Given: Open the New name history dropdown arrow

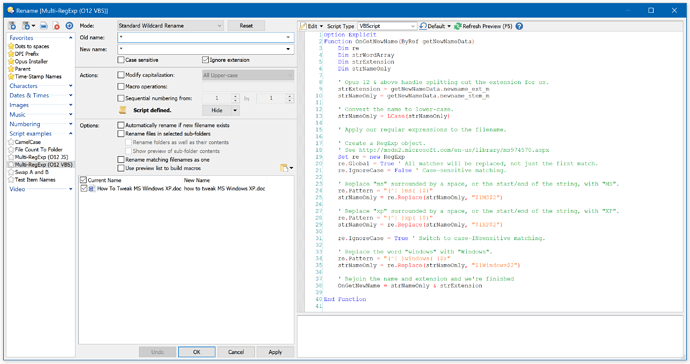Looking at the screenshot, I should pyautogui.click(x=288, y=49).
